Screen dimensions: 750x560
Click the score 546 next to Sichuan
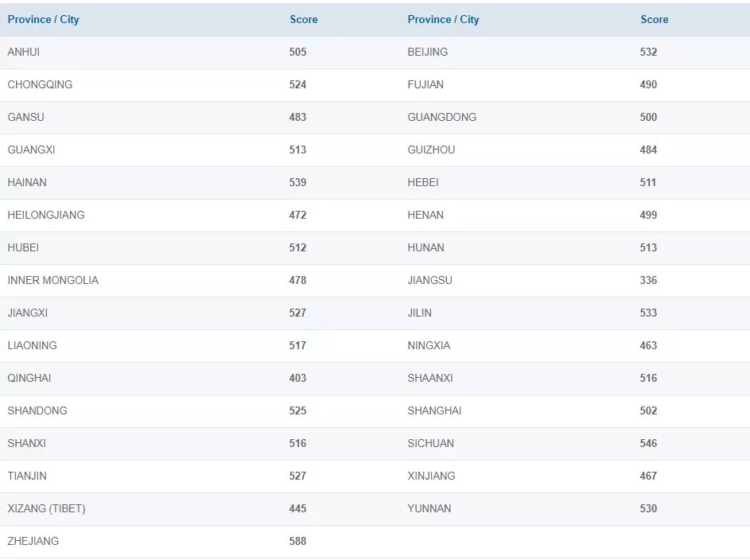tap(648, 443)
